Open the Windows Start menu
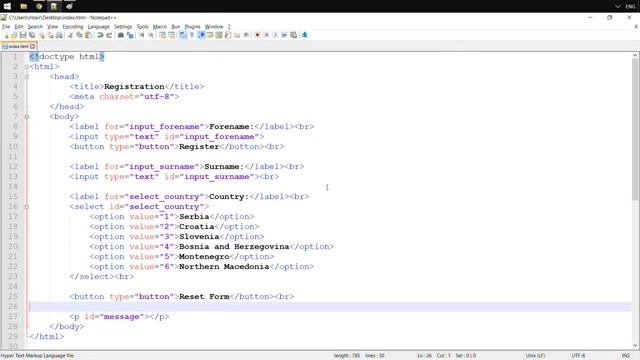Screen dimensions: 640x360 (x=7, y=6)
